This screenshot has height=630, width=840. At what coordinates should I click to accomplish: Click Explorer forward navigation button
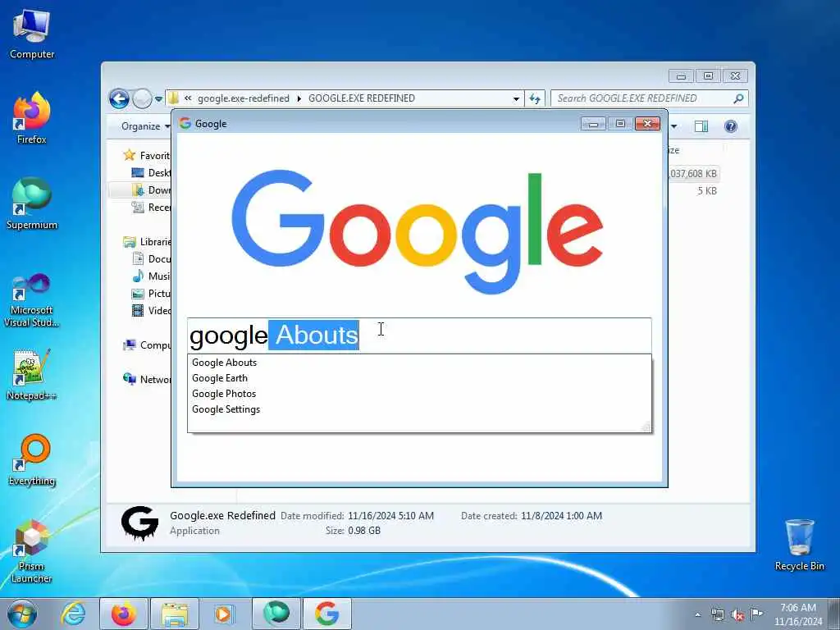142,98
